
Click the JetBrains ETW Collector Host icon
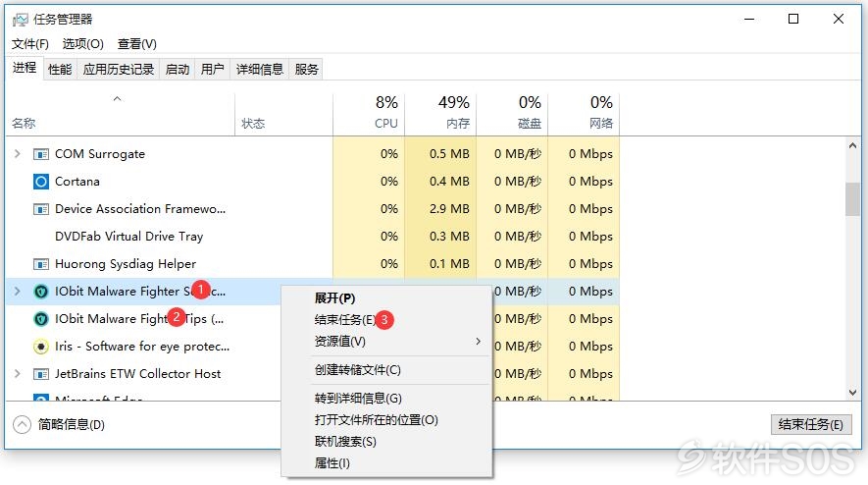pos(41,374)
